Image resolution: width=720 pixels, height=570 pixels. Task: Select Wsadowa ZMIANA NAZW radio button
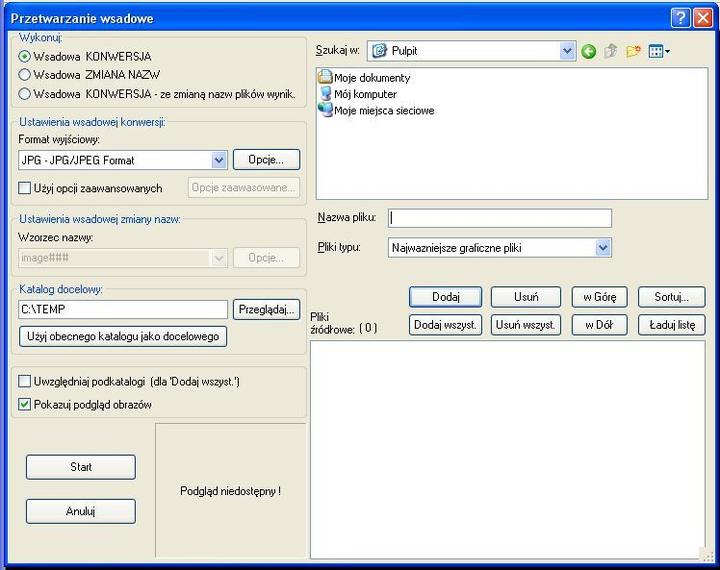click(x=25, y=74)
